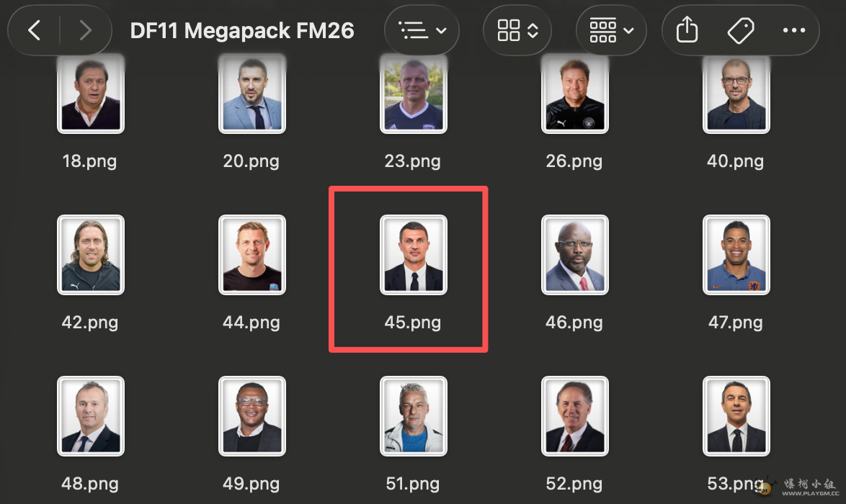The image size is (846, 504).
Task: Select the 49.png thumbnail
Action: pyautogui.click(x=251, y=416)
